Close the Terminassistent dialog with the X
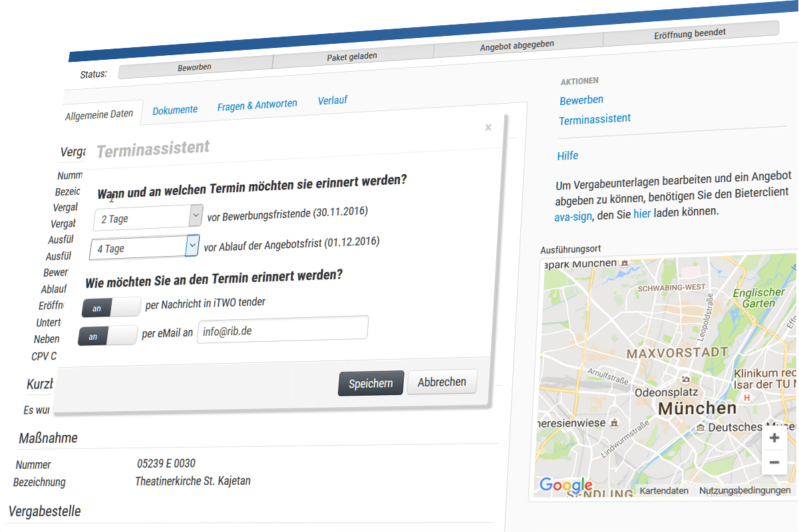 (488, 128)
